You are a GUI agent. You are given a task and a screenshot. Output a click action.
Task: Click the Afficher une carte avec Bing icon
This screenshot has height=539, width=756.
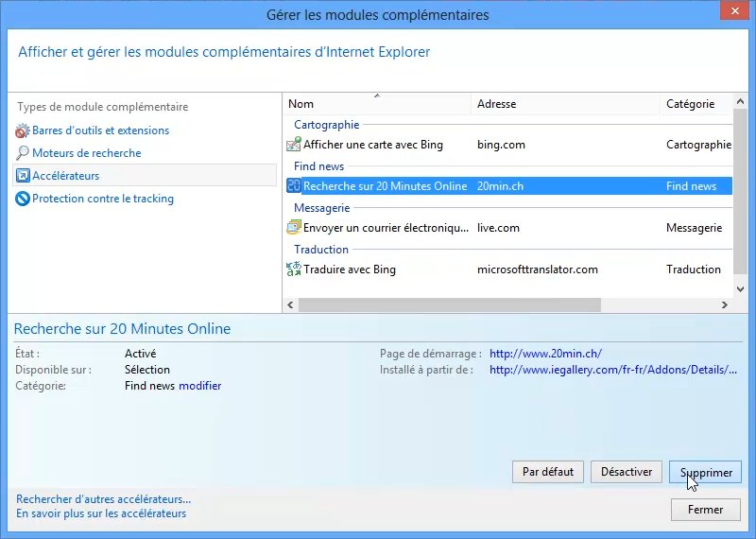point(293,145)
